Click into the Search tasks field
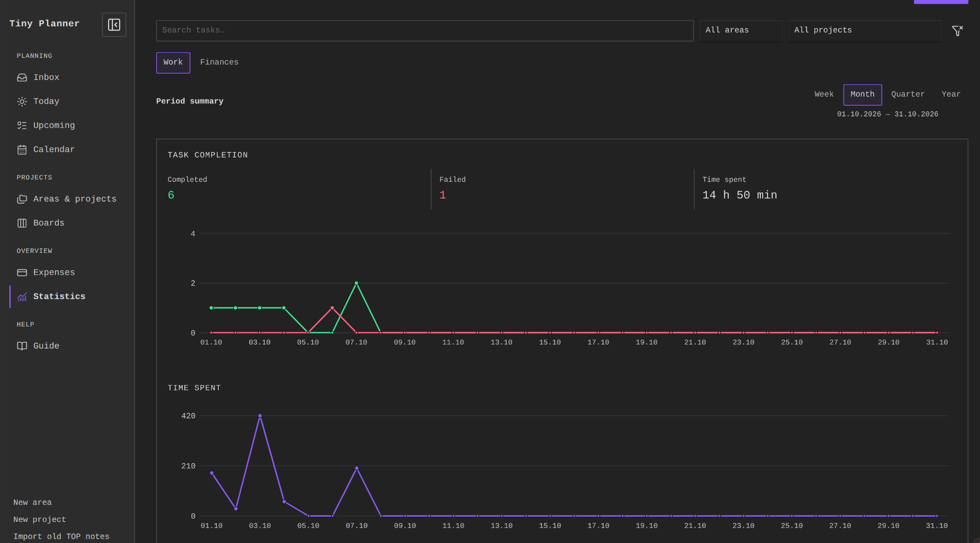 click(x=424, y=30)
